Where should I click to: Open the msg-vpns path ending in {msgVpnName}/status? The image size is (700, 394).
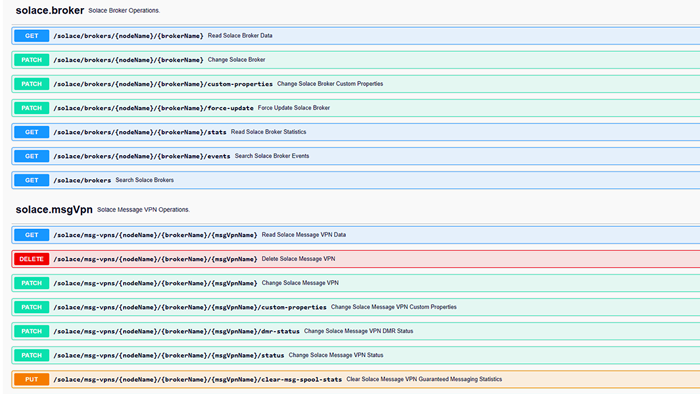(169, 355)
